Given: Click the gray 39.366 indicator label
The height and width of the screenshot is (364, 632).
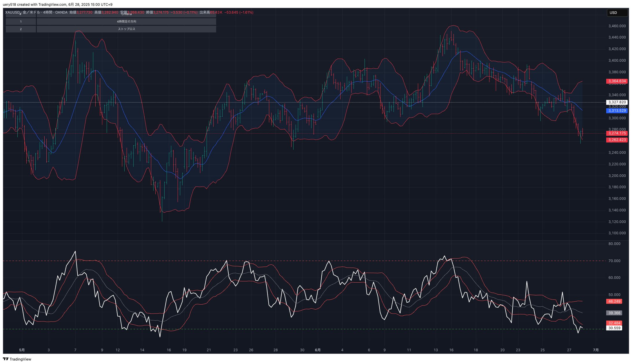Looking at the screenshot, I should [x=614, y=313].
